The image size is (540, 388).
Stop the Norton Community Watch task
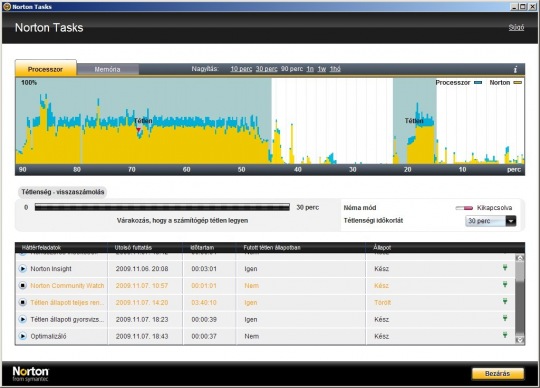click(x=23, y=285)
